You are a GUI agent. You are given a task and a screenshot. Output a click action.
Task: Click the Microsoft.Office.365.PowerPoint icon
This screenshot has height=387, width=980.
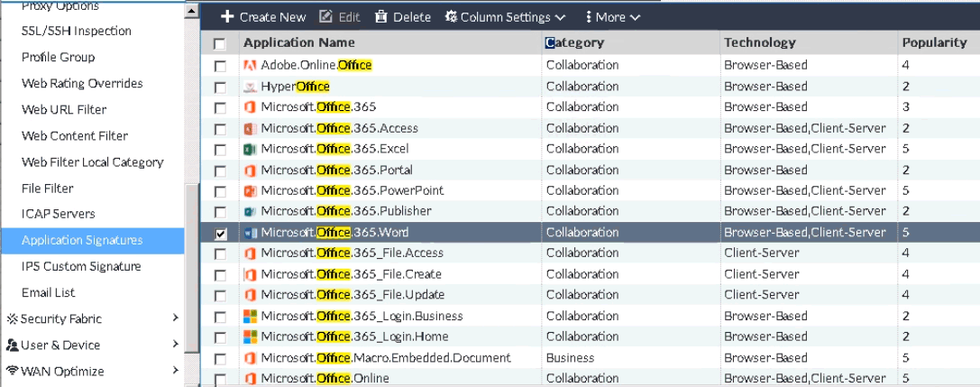click(x=250, y=190)
